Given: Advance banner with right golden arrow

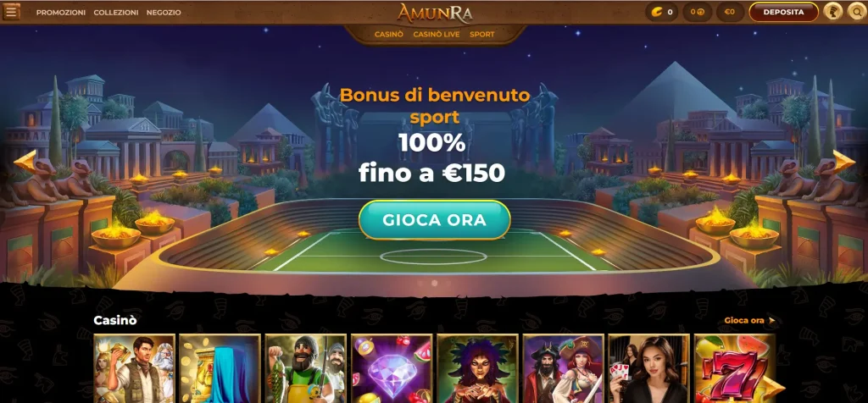Looking at the screenshot, I should (843, 161).
